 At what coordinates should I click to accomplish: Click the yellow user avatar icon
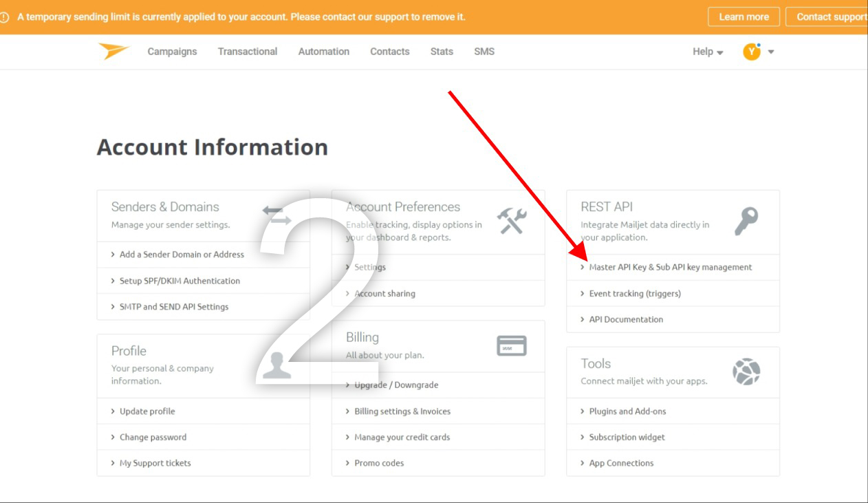[752, 52]
